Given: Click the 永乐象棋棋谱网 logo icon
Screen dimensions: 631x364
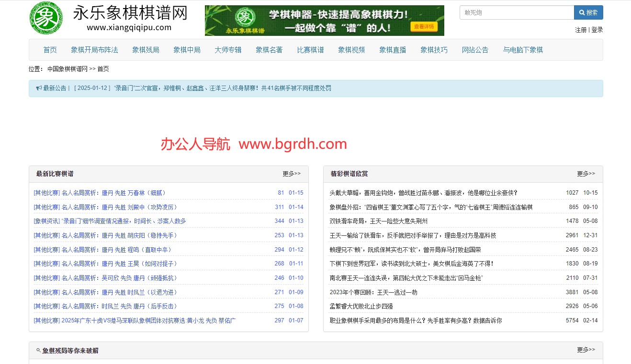Looking at the screenshot, I should [46, 19].
